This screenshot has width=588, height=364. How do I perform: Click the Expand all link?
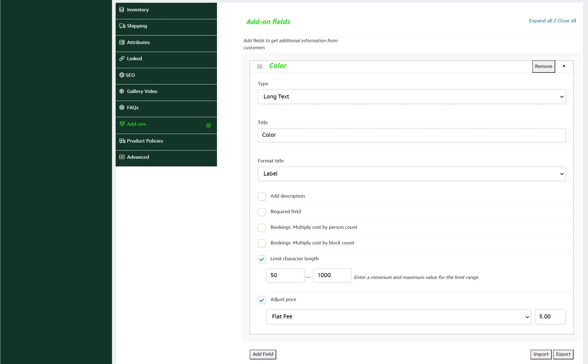point(541,21)
